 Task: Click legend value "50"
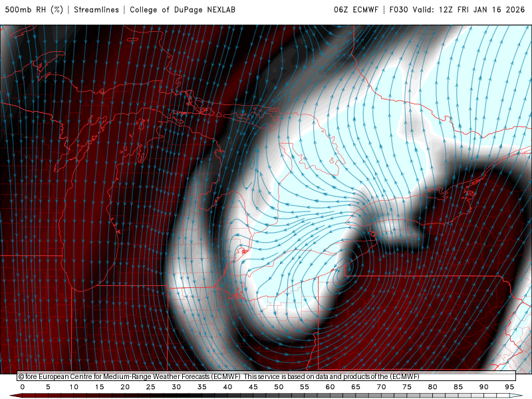[279, 387]
